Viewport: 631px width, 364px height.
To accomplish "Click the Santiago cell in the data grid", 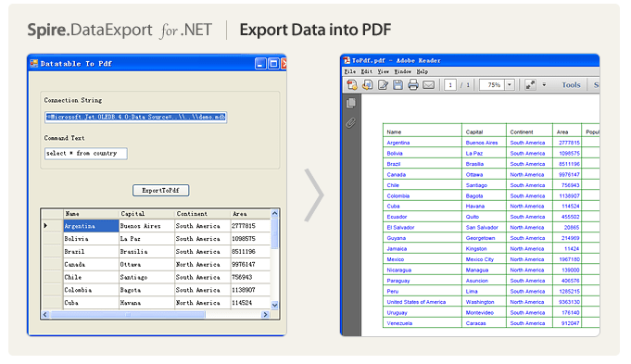I will point(146,278).
